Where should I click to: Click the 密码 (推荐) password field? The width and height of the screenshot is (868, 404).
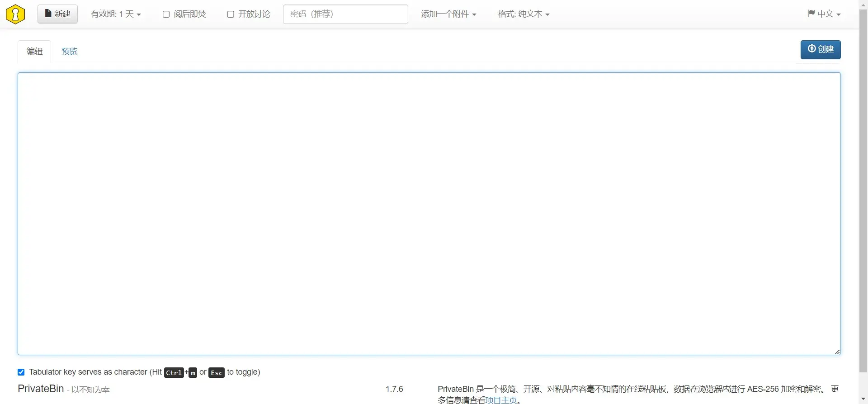pos(345,14)
